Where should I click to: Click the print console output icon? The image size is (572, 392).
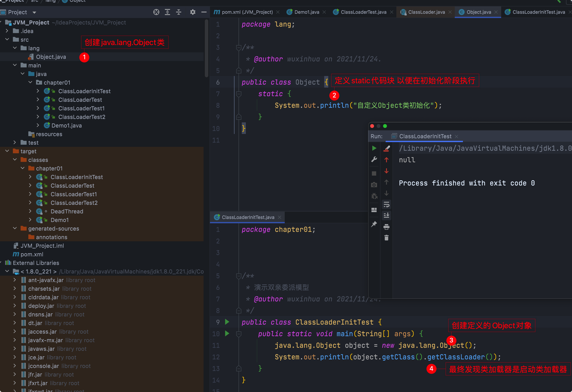click(386, 227)
